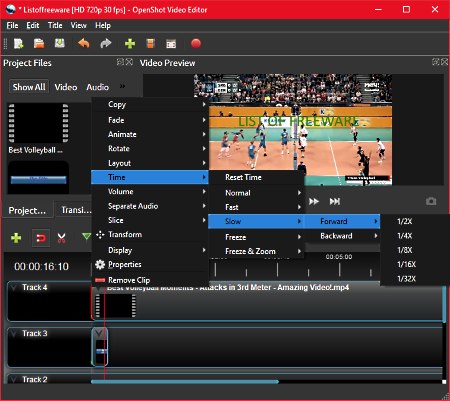Expand the Normal speed submenu

(x=256, y=193)
